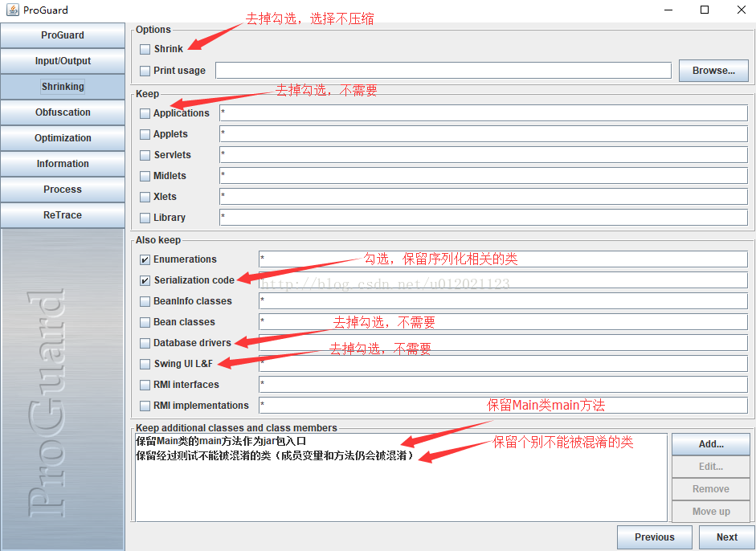Open the Optimization tab
The height and width of the screenshot is (551, 756).
point(63,138)
